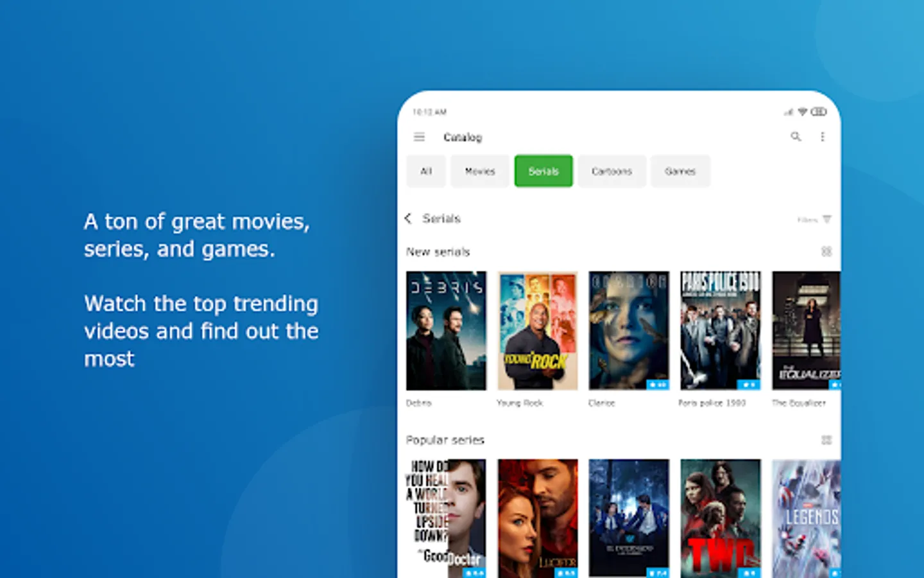
Task: Click the 'New serials' section heading
Action: 438,252
